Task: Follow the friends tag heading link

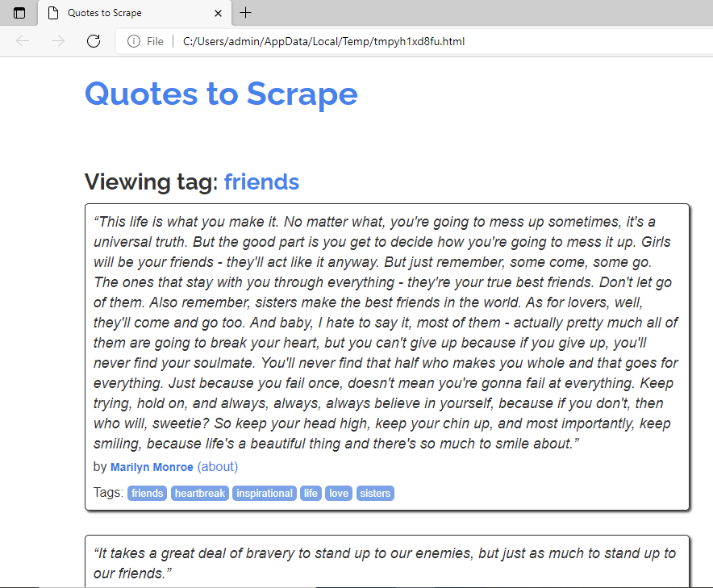Action: pos(261,182)
